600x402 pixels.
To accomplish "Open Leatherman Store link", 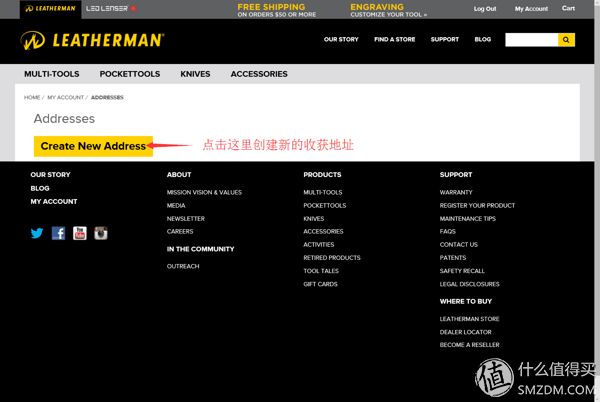I will click(469, 319).
